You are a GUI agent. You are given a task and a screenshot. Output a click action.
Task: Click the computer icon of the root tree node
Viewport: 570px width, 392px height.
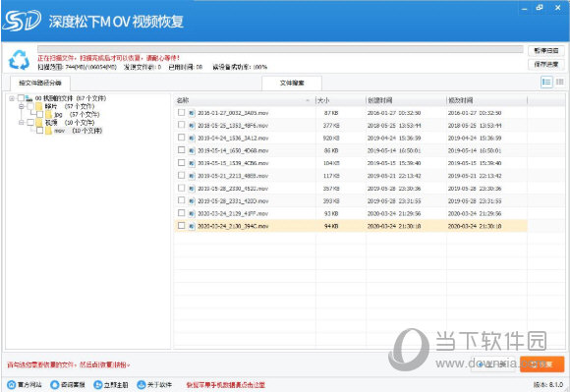29,98
